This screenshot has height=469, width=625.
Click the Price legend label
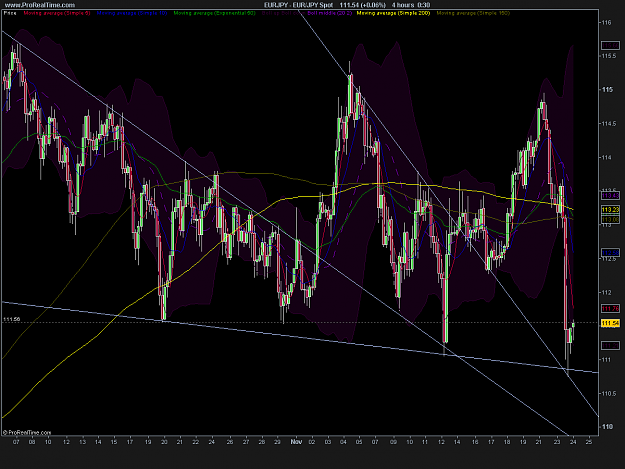[x=10, y=13]
